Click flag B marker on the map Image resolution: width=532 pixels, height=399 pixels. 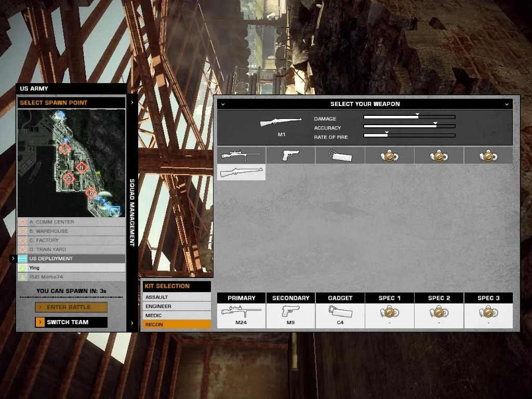coord(82,167)
